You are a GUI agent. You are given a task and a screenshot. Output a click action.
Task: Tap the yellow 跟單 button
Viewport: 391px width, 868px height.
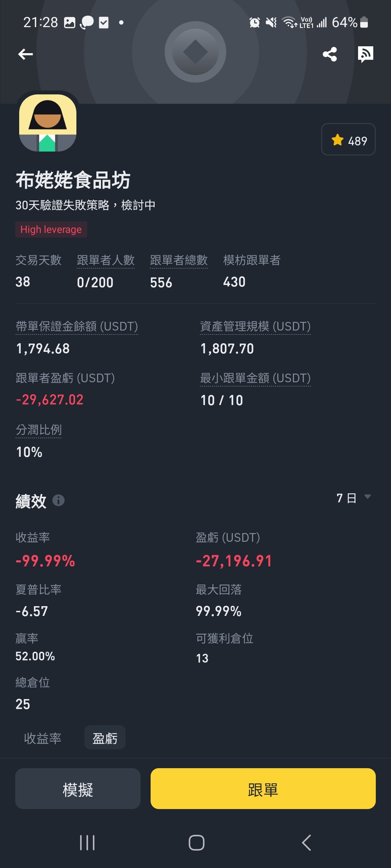point(263,789)
